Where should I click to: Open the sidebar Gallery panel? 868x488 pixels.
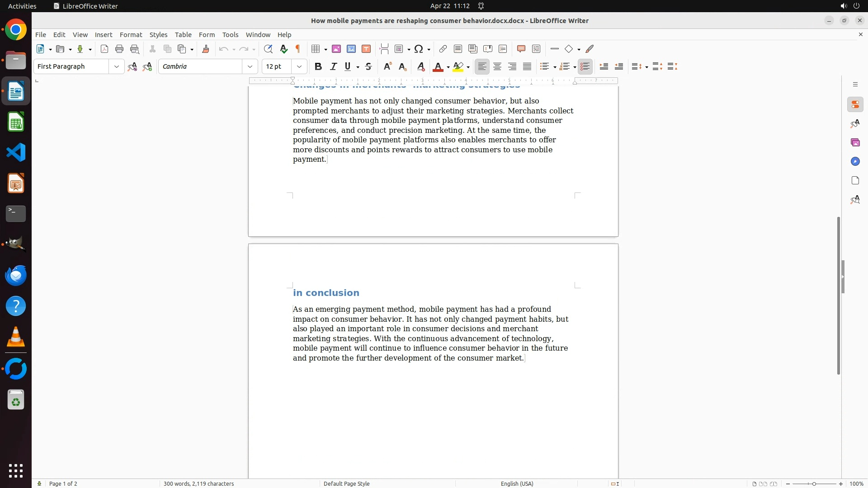click(855, 143)
